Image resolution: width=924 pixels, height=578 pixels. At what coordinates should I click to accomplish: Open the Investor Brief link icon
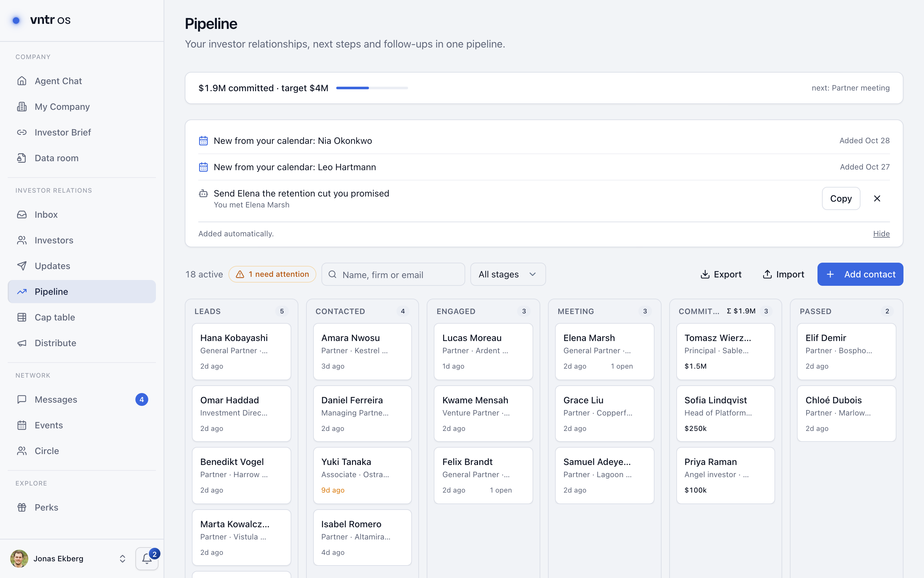(22, 132)
